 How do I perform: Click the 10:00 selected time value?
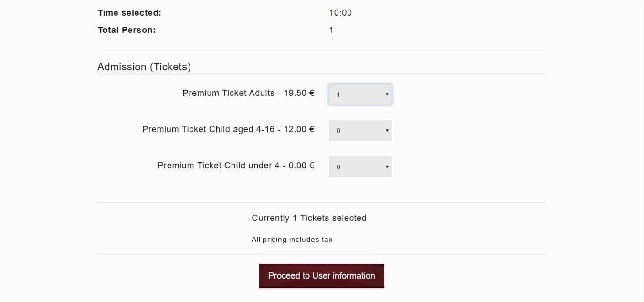[340, 13]
